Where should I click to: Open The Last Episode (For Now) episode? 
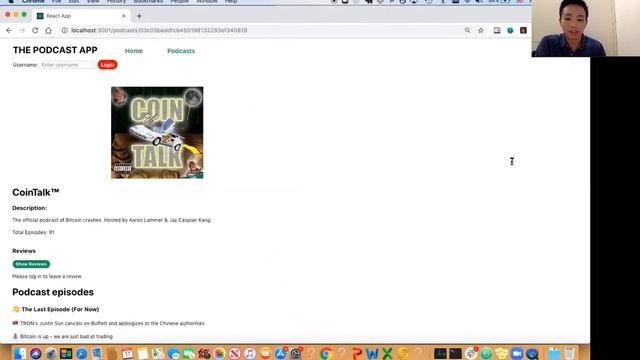[x=60, y=309]
